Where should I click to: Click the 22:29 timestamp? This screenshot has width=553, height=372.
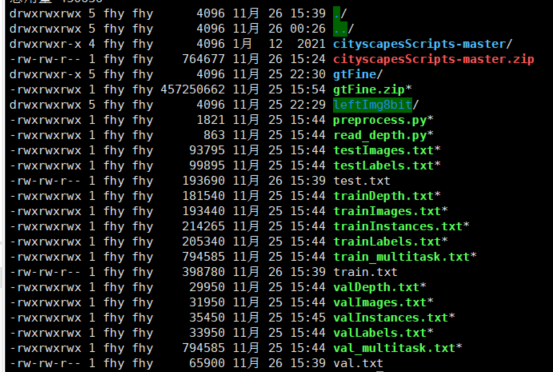[x=308, y=105]
